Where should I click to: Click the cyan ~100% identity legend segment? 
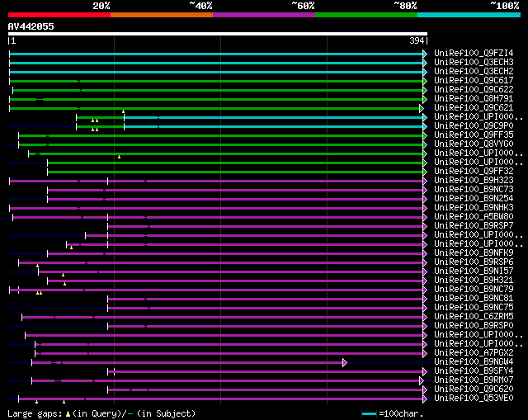(x=469, y=15)
